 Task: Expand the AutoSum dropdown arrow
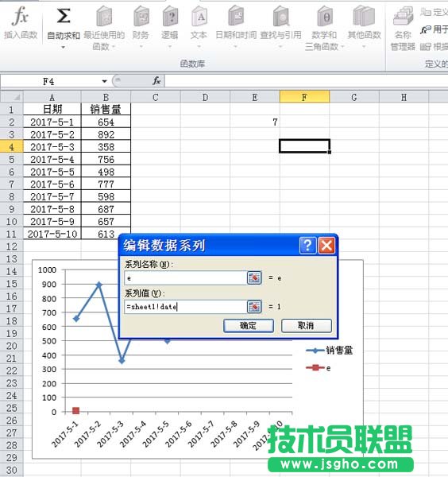tap(64, 47)
